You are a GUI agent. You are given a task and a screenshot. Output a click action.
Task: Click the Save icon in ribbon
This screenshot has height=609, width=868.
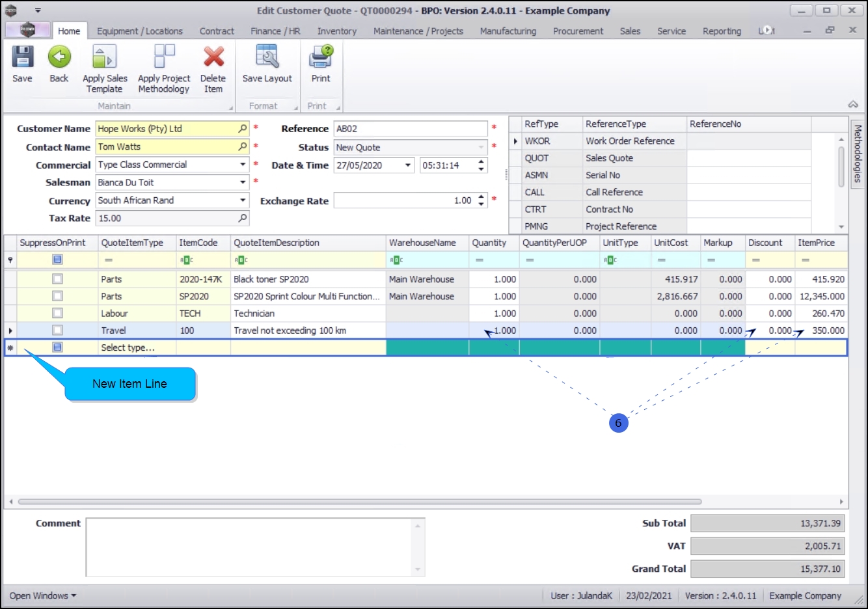click(x=22, y=58)
